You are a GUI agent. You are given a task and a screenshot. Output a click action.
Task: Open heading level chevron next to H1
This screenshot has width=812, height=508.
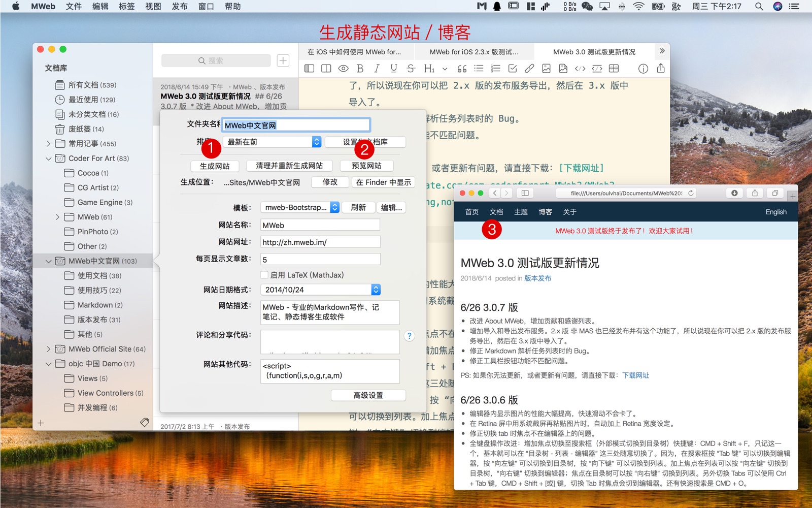pyautogui.click(x=445, y=69)
